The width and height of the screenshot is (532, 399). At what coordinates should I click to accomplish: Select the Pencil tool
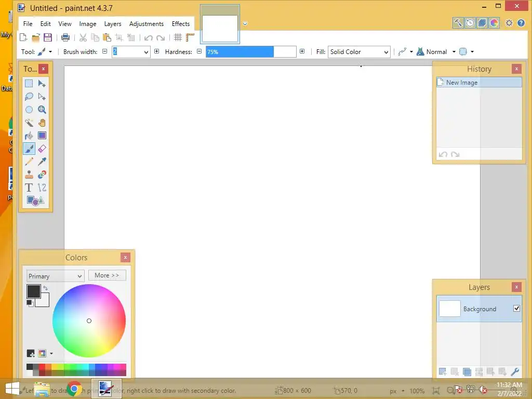tap(29, 162)
